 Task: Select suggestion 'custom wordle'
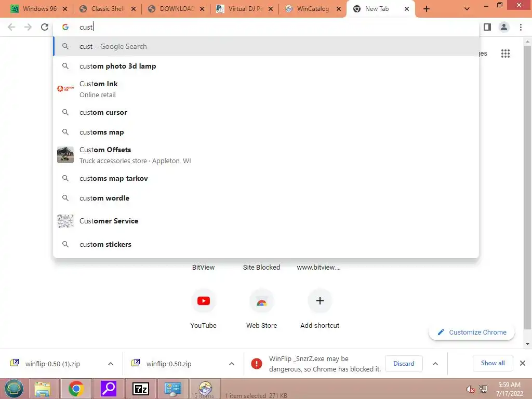(266, 198)
